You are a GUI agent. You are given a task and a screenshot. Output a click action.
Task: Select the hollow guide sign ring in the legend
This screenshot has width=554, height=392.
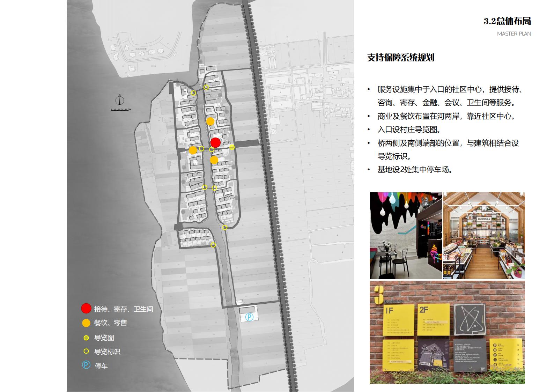pos(86,351)
